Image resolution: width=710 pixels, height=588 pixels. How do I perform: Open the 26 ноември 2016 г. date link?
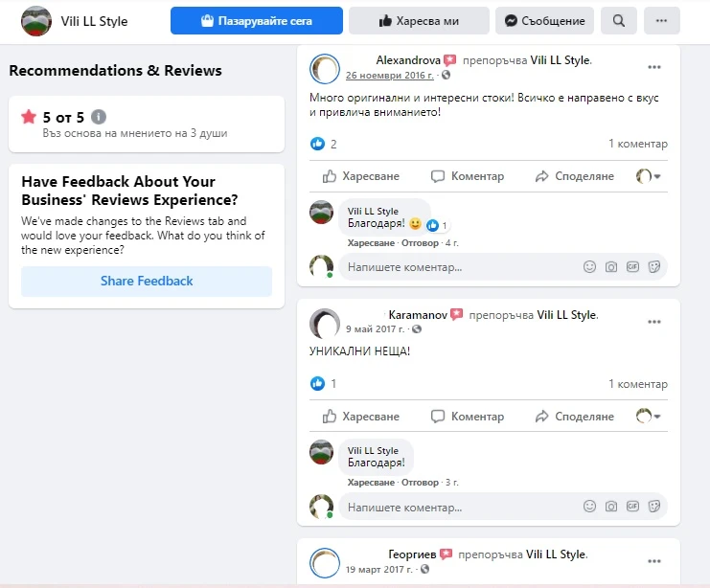point(389,75)
